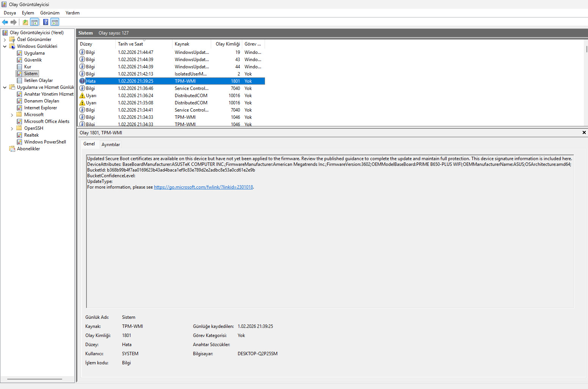Click warning icon of Uyarı row at 21:36:24
This screenshot has height=389, width=588.
pos(82,96)
